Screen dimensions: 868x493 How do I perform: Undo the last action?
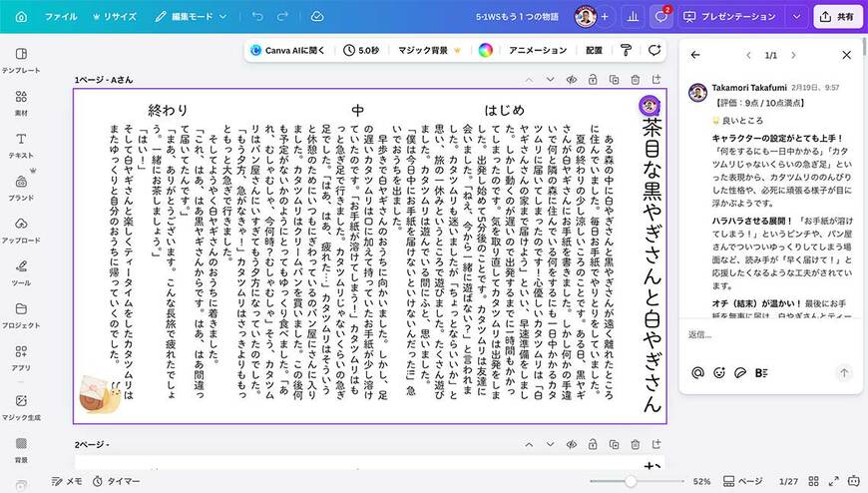(257, 17)
